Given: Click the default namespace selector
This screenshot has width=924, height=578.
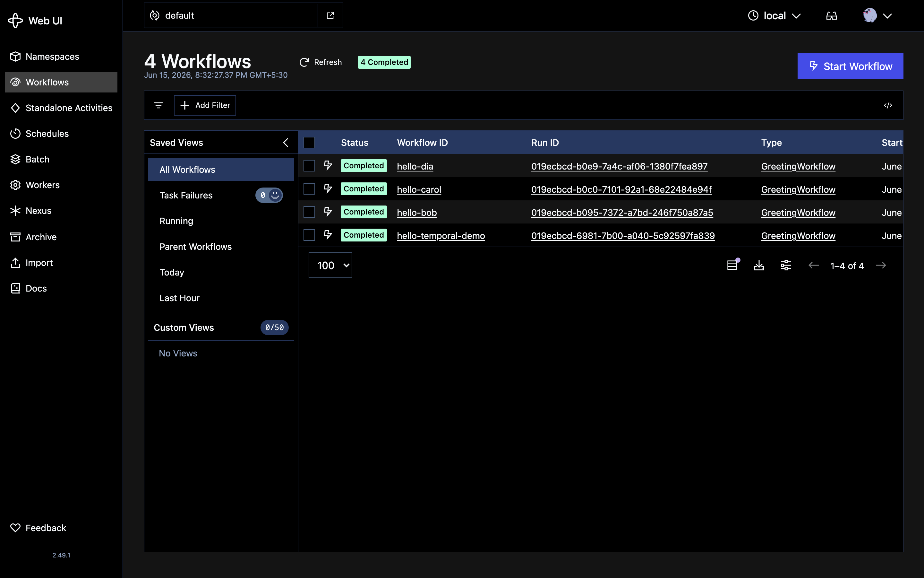Looking at the screenshot, I should tap(231, 15).
